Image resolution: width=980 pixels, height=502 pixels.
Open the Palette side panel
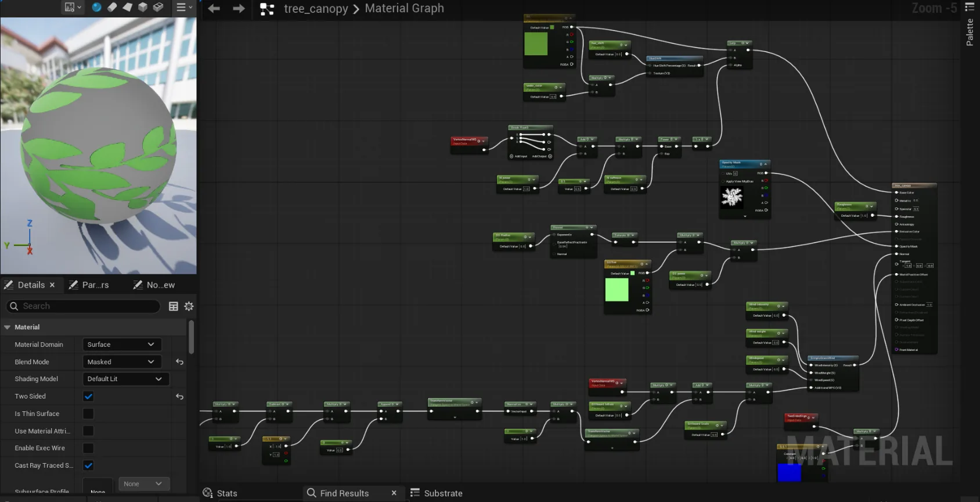click(x=970, y=32)
